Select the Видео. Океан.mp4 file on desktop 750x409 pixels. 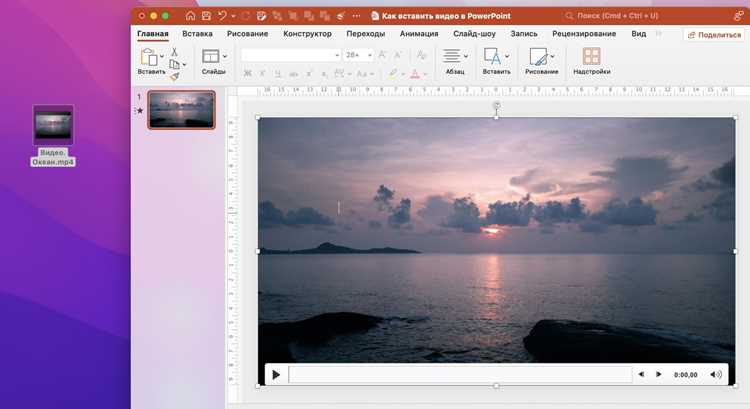click(x=53, y=135)
